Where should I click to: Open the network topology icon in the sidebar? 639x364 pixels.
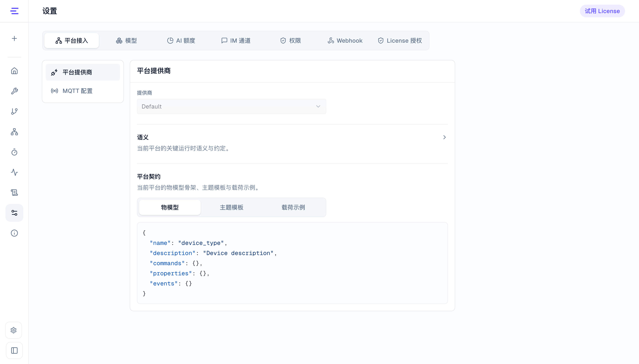pos(14,132)
